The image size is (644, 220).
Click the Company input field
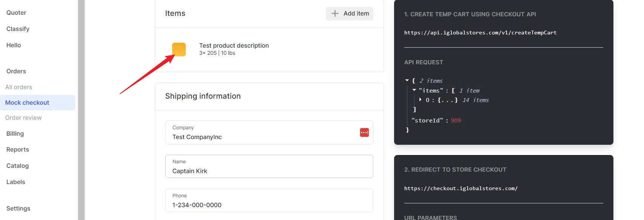[x=269, y=133]
